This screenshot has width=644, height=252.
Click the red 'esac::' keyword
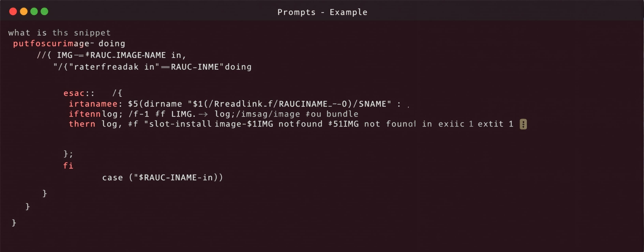pyautogui.click(x=79, y=93)
